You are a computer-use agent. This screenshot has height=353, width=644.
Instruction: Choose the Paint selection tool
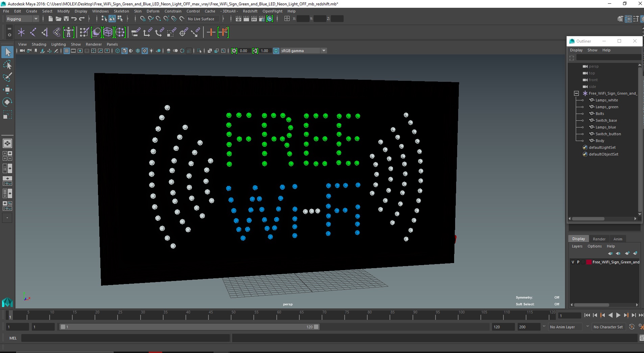click(7, 77)
